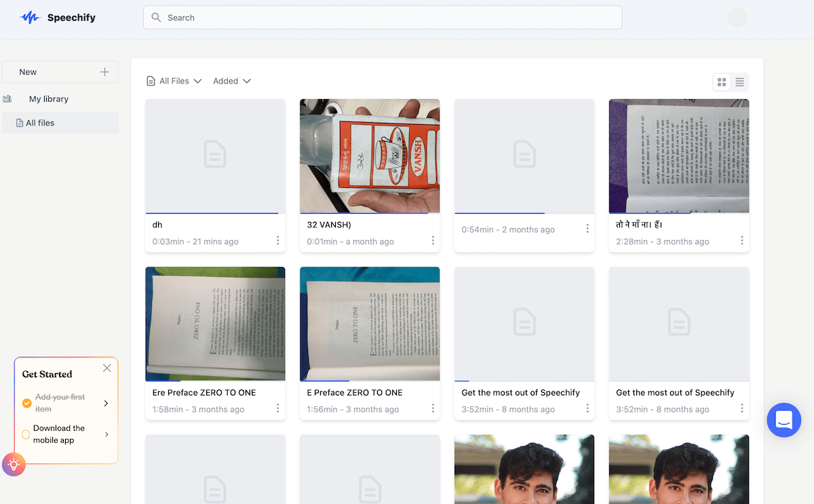Click the New button
The width and height of the screenshot is (814, 504).
pyautogui.click(x=28, y=72)
